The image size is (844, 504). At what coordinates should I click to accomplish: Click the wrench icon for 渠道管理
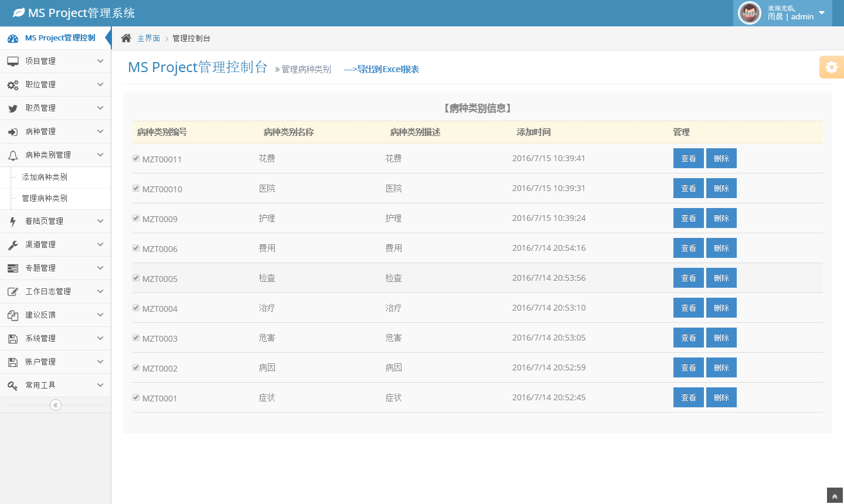click(13, 245)
